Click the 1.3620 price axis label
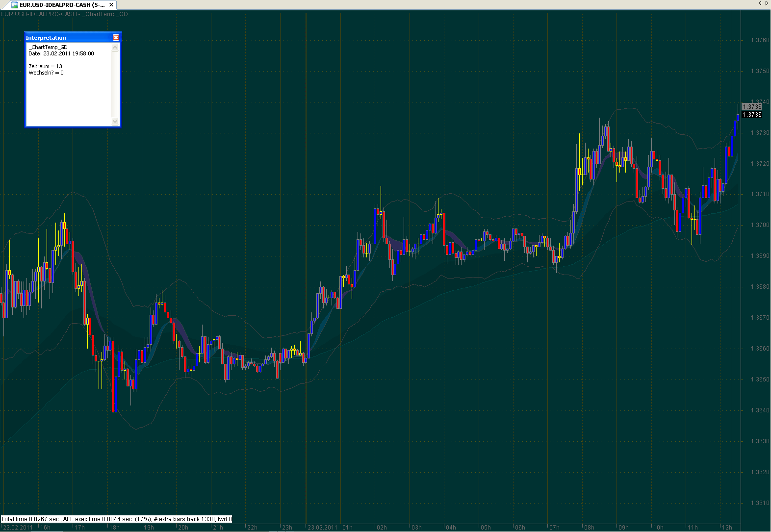The image size is (771, 532). click(760, 472)
